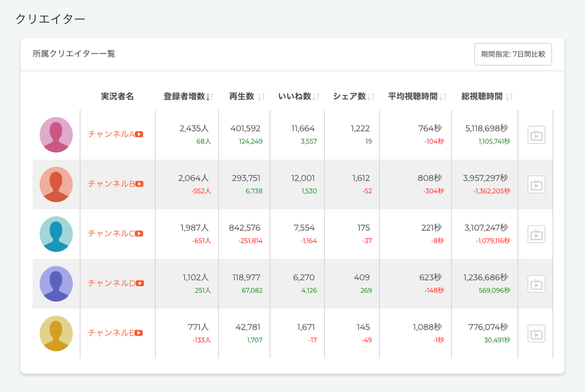Screen dimensions: 585x392
Task: Click the video icon in チャンネルA row
Action: point(536,135)
